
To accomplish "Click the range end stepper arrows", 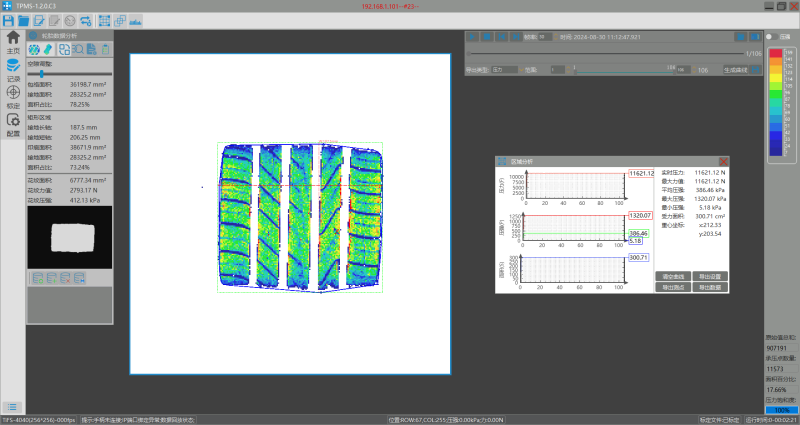I will coord(694,69).
